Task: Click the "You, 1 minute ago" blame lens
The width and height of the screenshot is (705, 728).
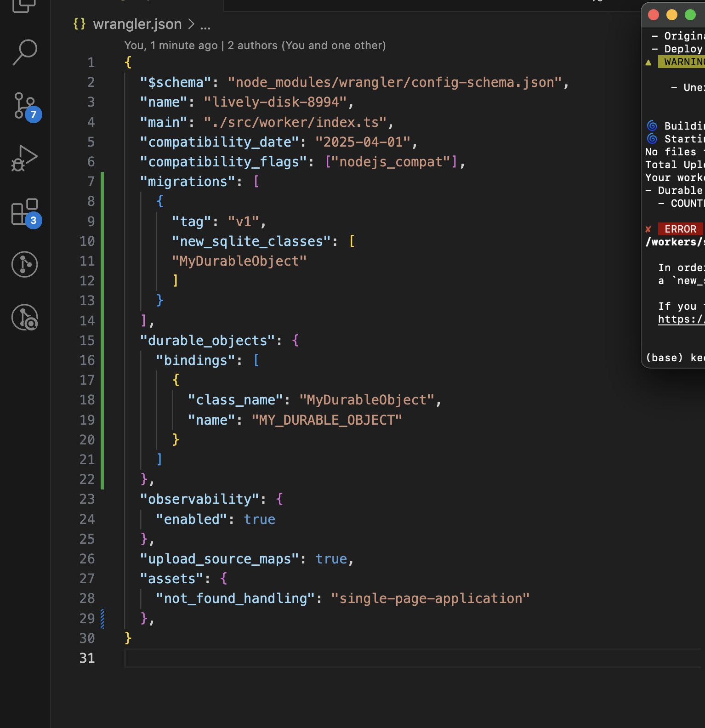Action: click(171, 45)
